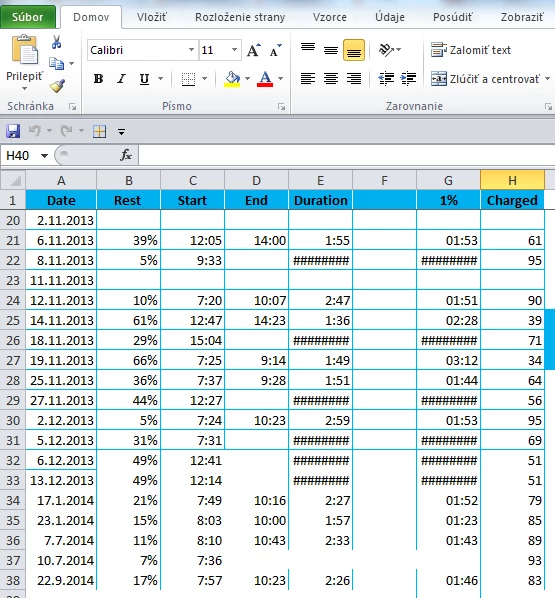Click into the formula bar

pyautogui.click(x=346, y=156)
